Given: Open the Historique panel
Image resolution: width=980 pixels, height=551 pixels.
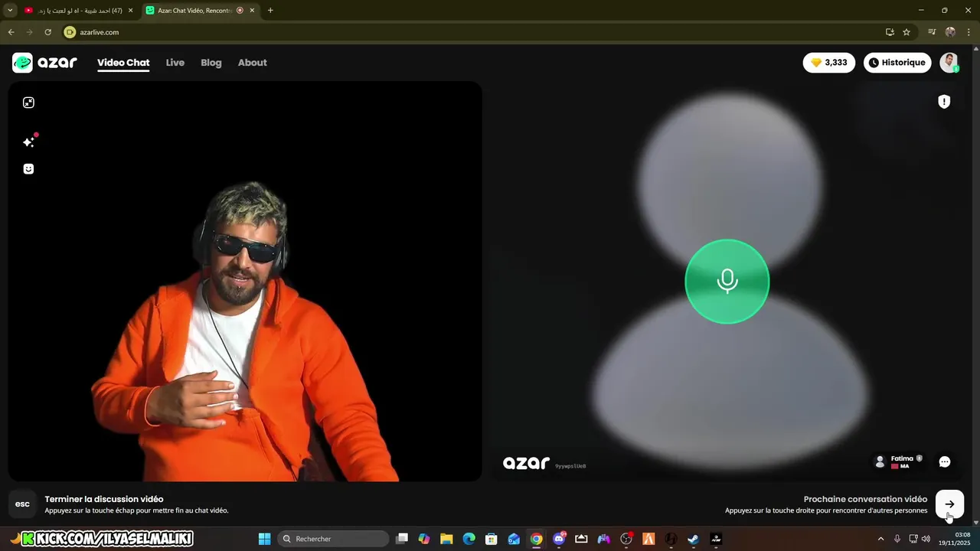Looking at the screenshot, I should (x=897, y=63).
